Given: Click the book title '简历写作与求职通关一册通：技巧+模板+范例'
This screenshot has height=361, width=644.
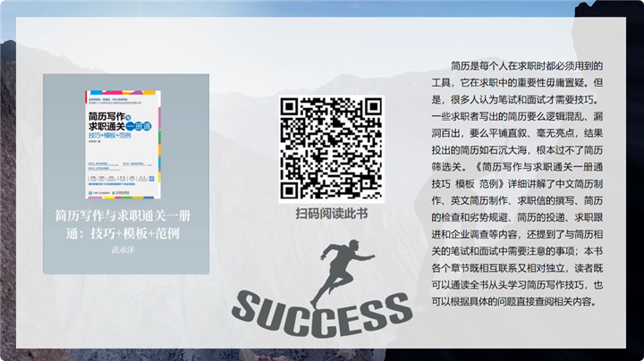Looking at the screenshot, I should pos(123,224).
